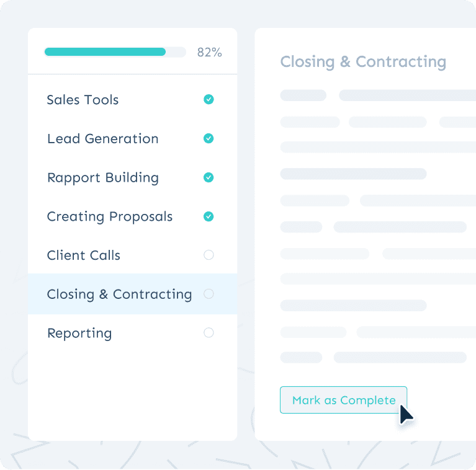
Task: Click the Creating Proposals completed checkmark icon
Action: click(209, 216)
